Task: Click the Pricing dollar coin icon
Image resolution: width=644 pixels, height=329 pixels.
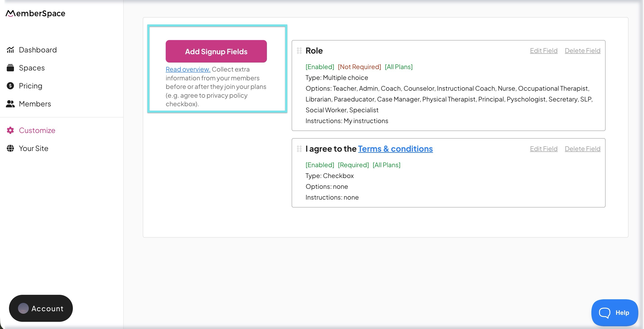Action: click(10, 86)
